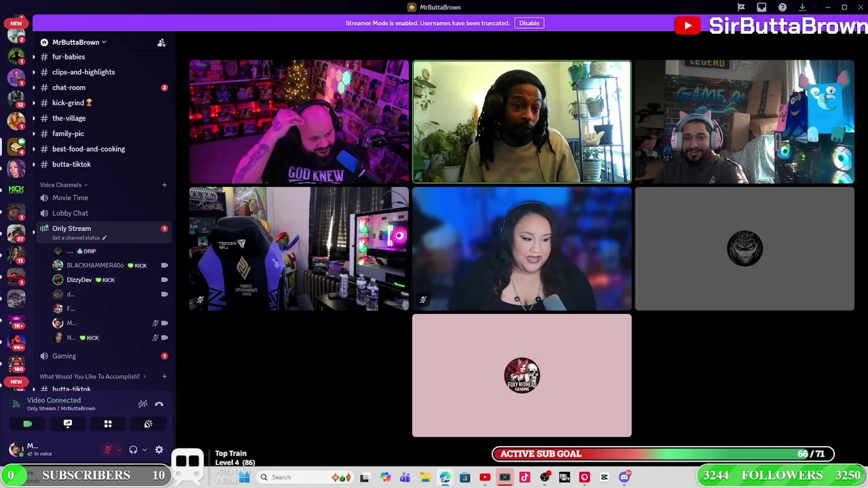Expand threads arrow beside chat-room
The width and height of the screenshot is (868, 488).
[34, 87]
